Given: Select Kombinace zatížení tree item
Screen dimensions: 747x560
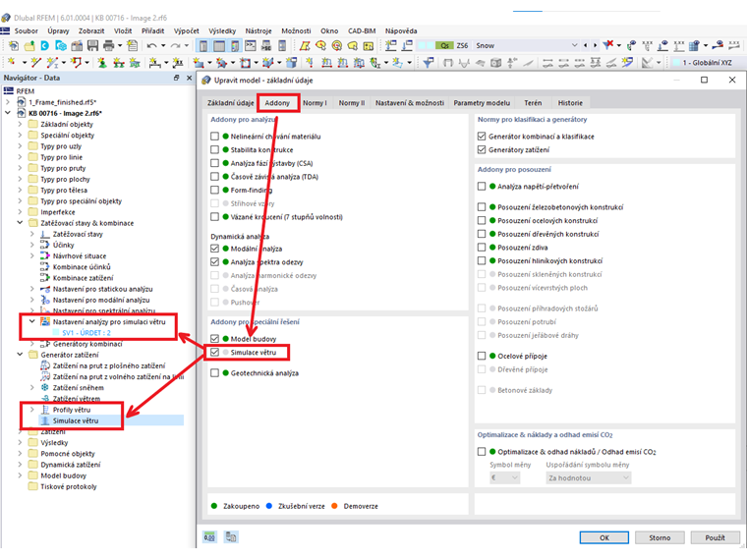Looking at the screenshot, I should [83, 278].
